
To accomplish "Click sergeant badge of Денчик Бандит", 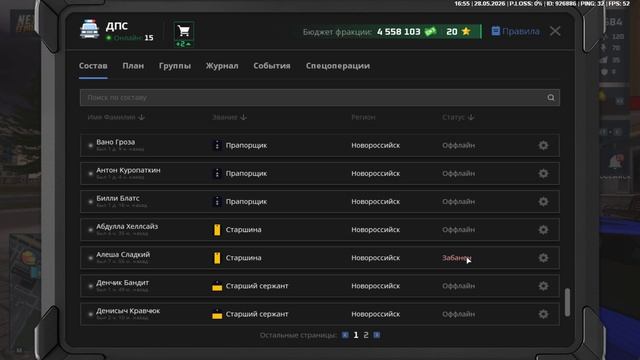I will tap(217, 287).
